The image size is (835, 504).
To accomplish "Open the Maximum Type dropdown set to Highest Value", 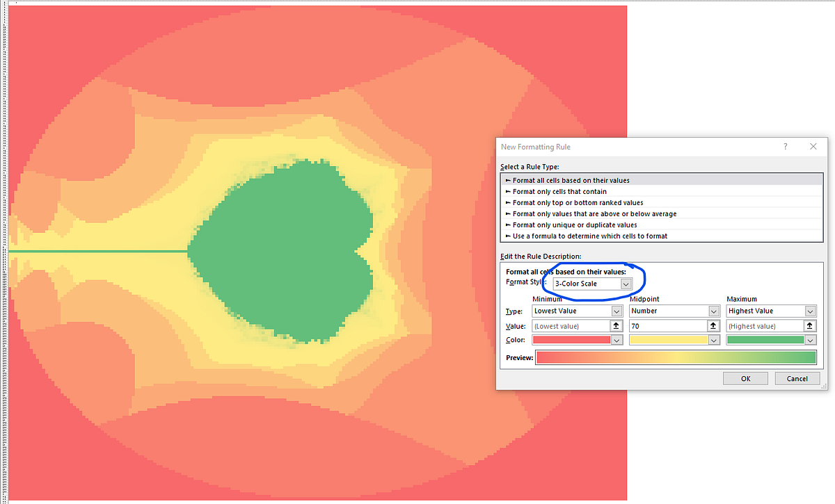I will coord(811,311).
